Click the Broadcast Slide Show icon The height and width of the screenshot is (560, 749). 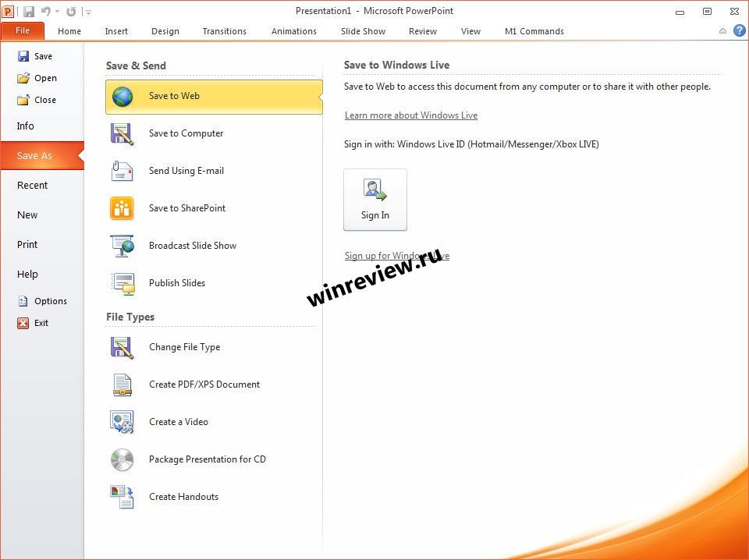tap(122, 246)
